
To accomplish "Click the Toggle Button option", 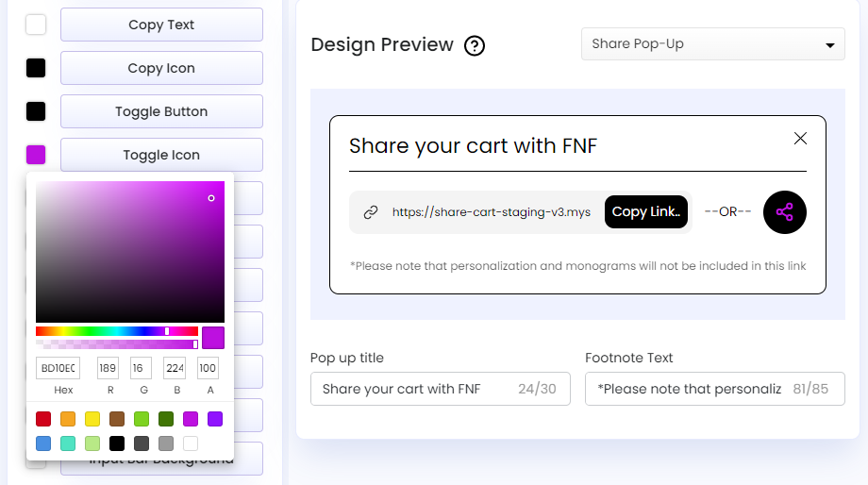I will point(161,111).
